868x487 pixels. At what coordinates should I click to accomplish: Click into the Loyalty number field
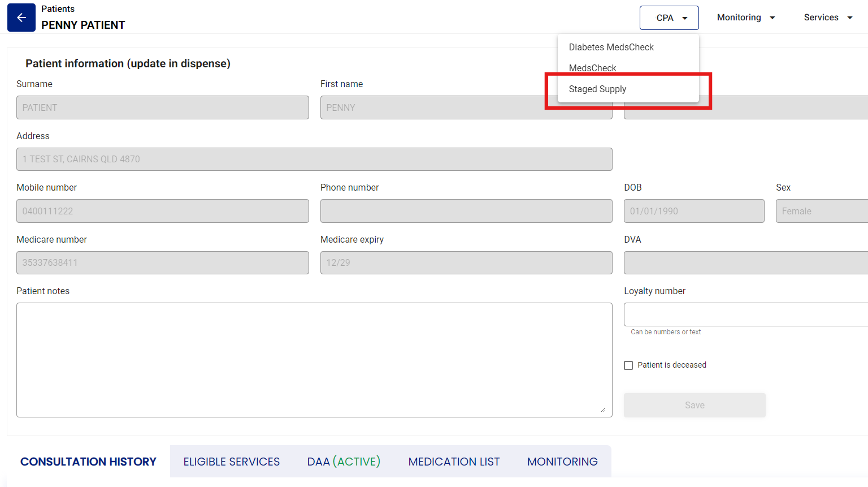click(x=746, y=314)
